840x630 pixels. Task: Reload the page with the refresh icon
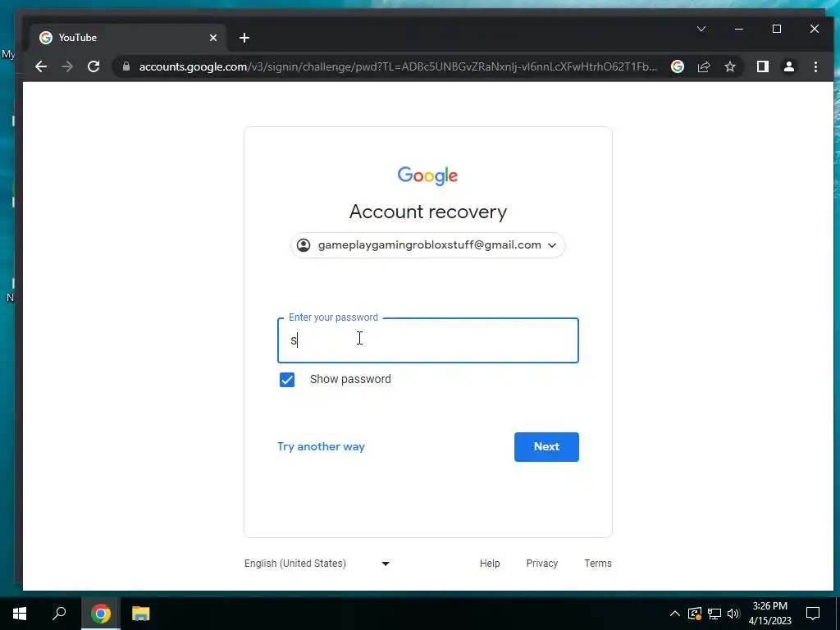pos(94,66)
